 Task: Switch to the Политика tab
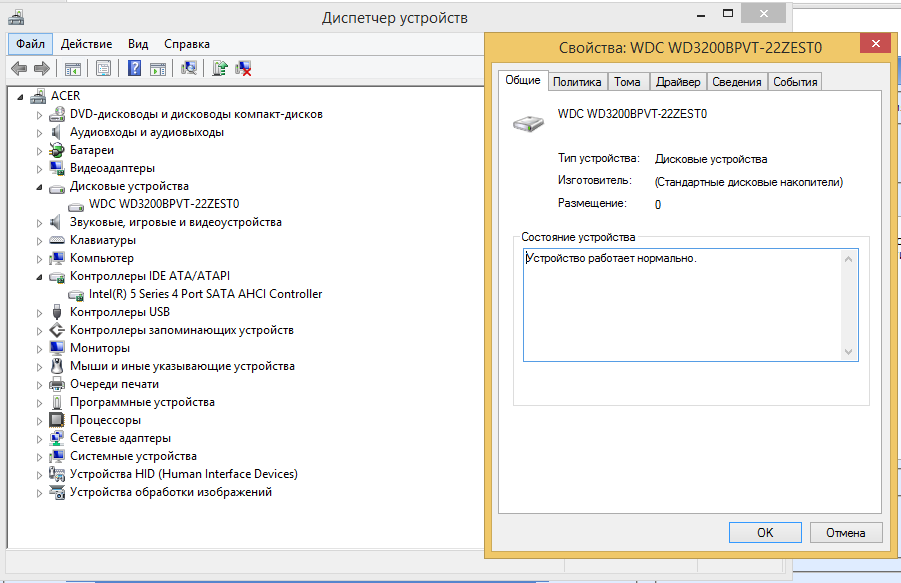(x=577, y=82)
